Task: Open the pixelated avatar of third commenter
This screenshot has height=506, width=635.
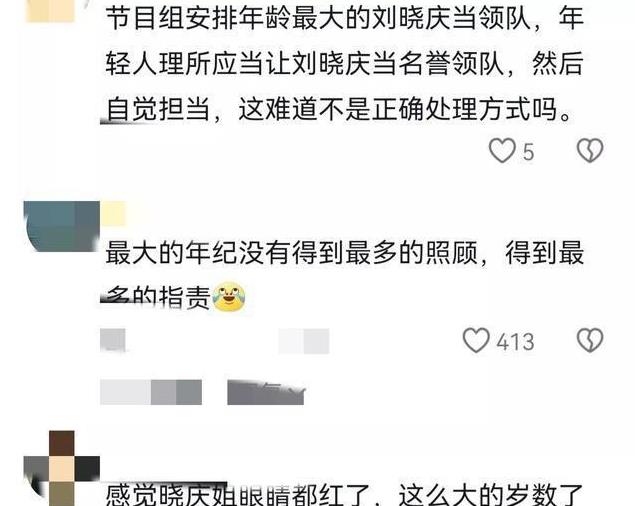Action: click(x=62, y=468)
